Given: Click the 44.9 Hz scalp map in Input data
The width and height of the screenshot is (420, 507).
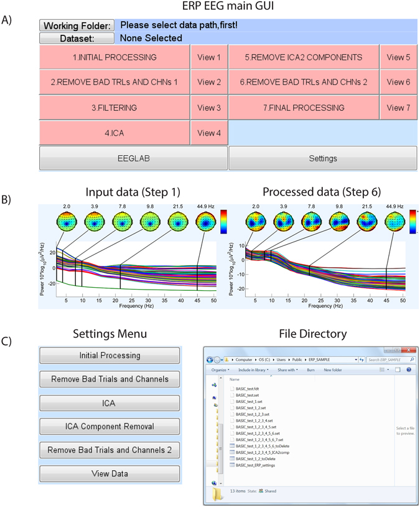Looking at the screenshot, I should [x=206, y=222].
